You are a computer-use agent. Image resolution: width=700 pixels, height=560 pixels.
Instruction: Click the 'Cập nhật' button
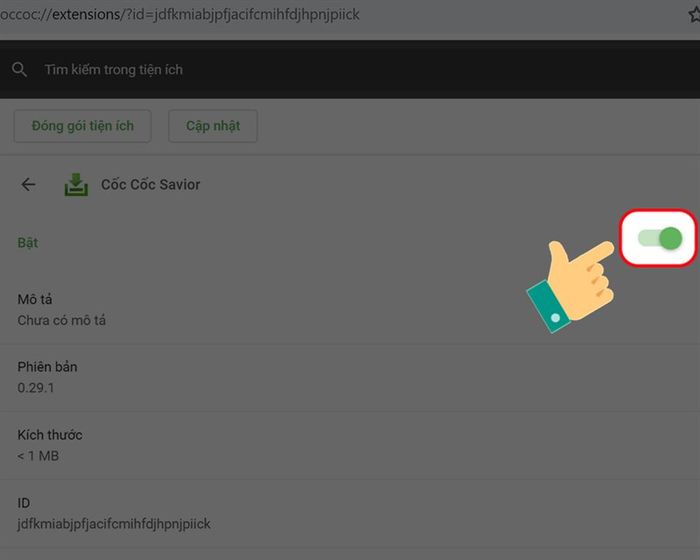coord(213,126)
